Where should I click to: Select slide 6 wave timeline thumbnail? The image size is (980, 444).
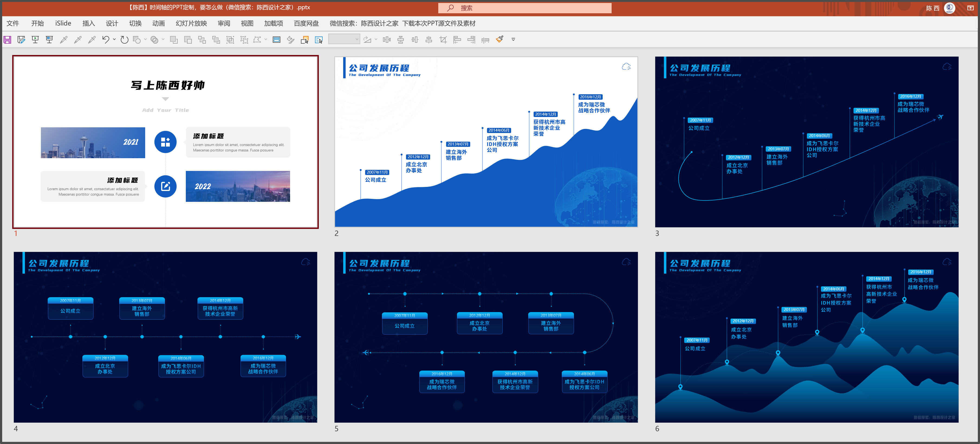807,337
